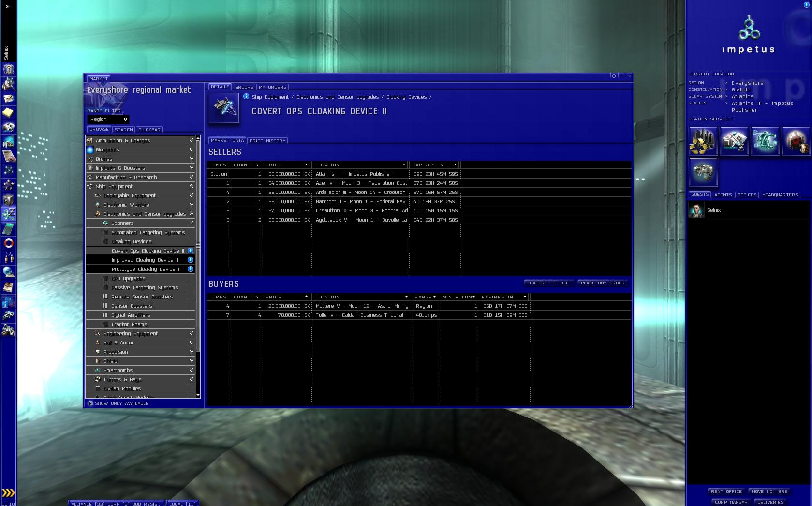The width and height of the screenshot is (812, 506).
Task: Switch to the Groups tab
Action: coord(244,87)
